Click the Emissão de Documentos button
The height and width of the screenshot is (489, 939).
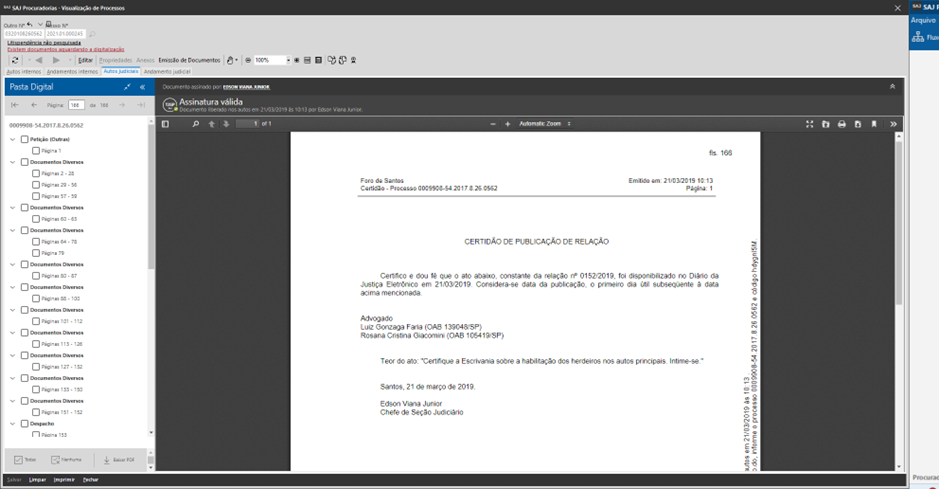[190, 60]
